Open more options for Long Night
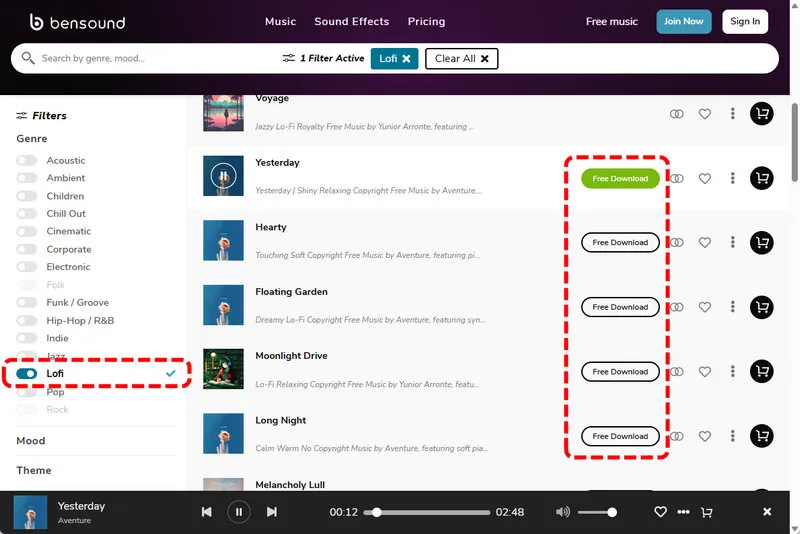Screen dimensions: 800x534 [x=733, y=436]
